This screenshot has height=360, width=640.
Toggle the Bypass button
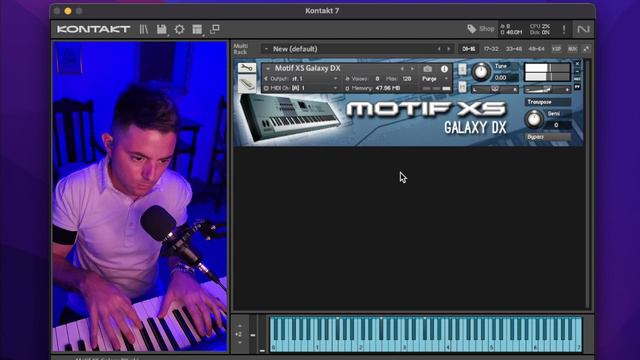click(x=547, y=137)
